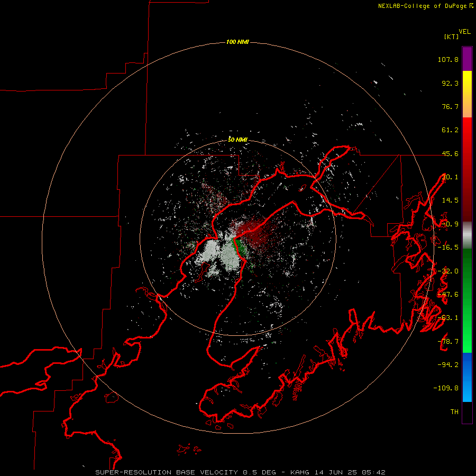Click the 50 NMI range ring label
This screenshot has width=476, height=476.
coord(237,140)
